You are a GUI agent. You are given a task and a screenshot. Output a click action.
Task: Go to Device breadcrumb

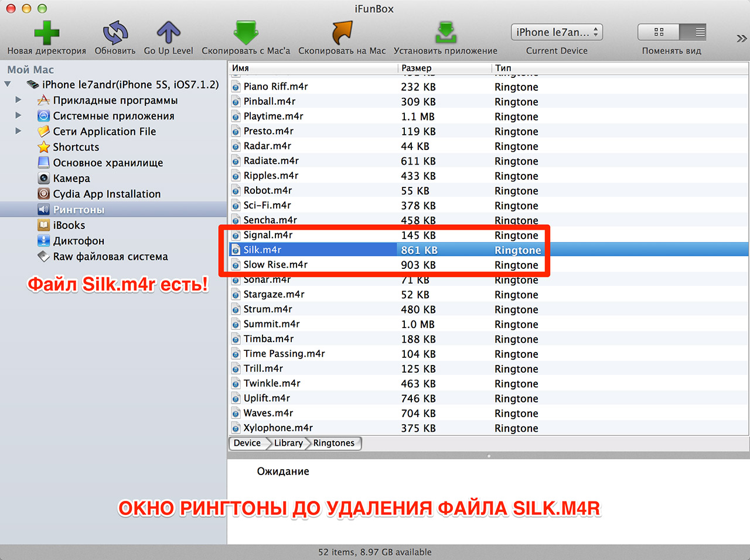(247, 443)
